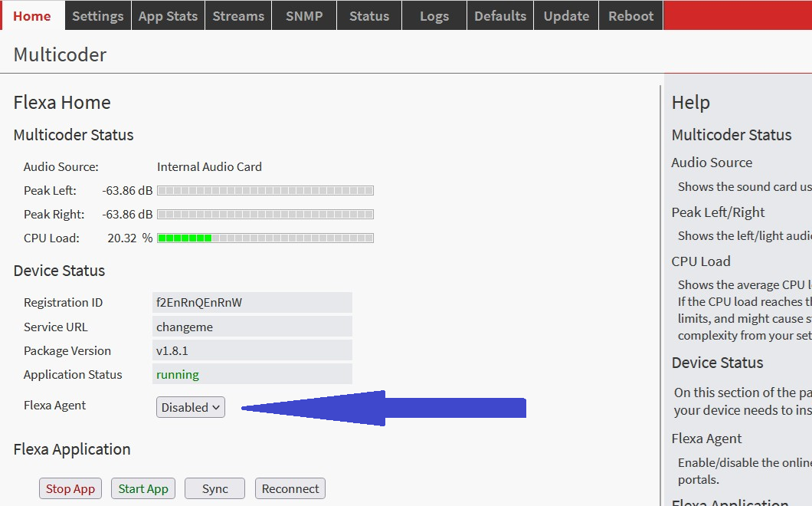Click the 'Shows the left/light audio' help text
Viewport: 812px width, 506px height.
[745, 236]
